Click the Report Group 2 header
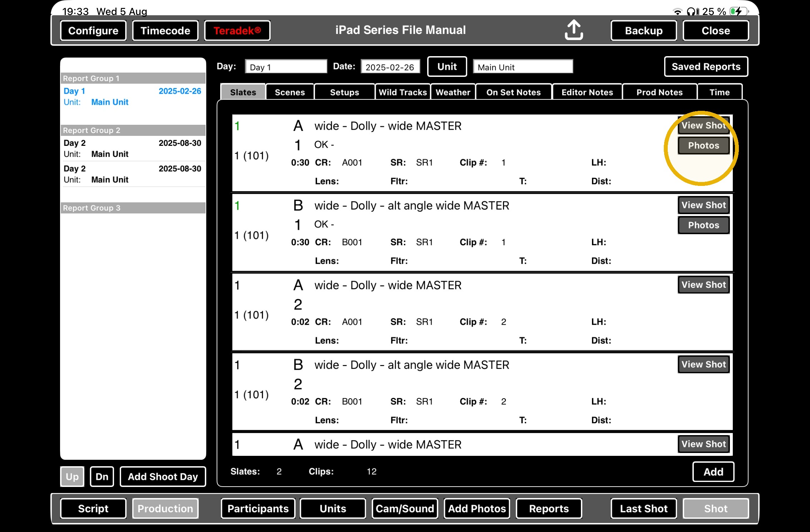Screen dimensions: 810x532 tap(133, 130)
